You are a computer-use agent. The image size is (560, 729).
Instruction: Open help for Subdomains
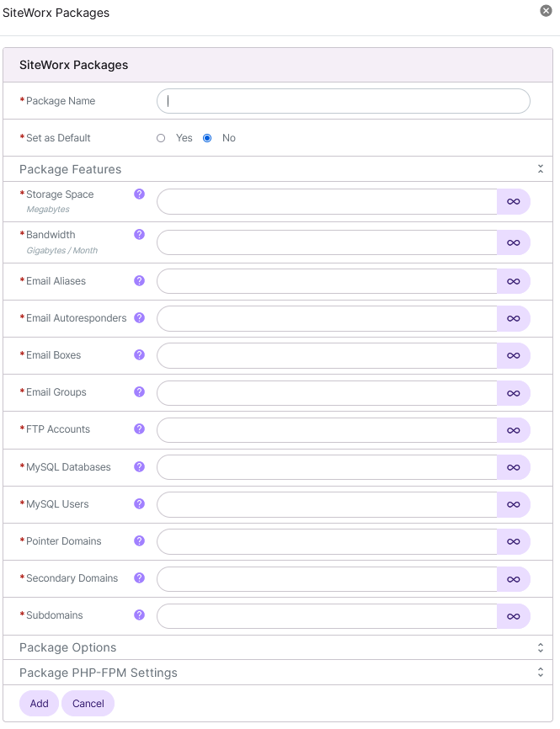(x=139, y=615)
